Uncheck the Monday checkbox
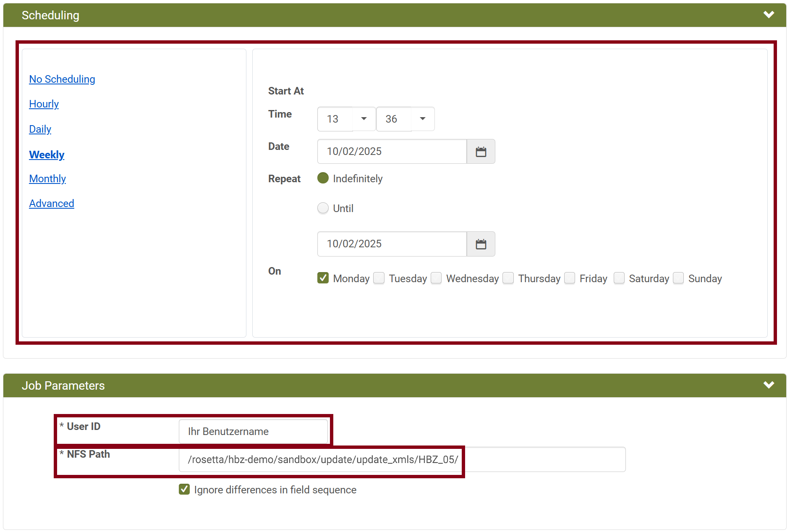This screenshot has width=790, height=532. pyautogui.click(x=323, y=278)
